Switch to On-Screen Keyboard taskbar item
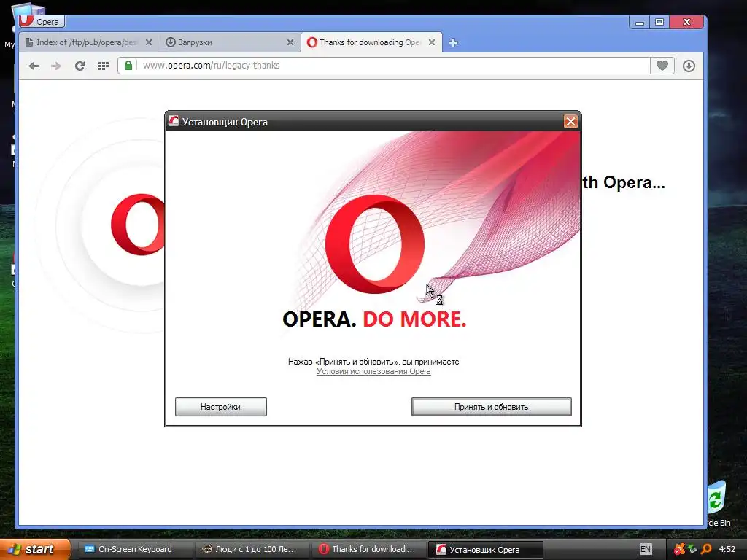The height and width of the screenshot is (560, 747). 135,549
